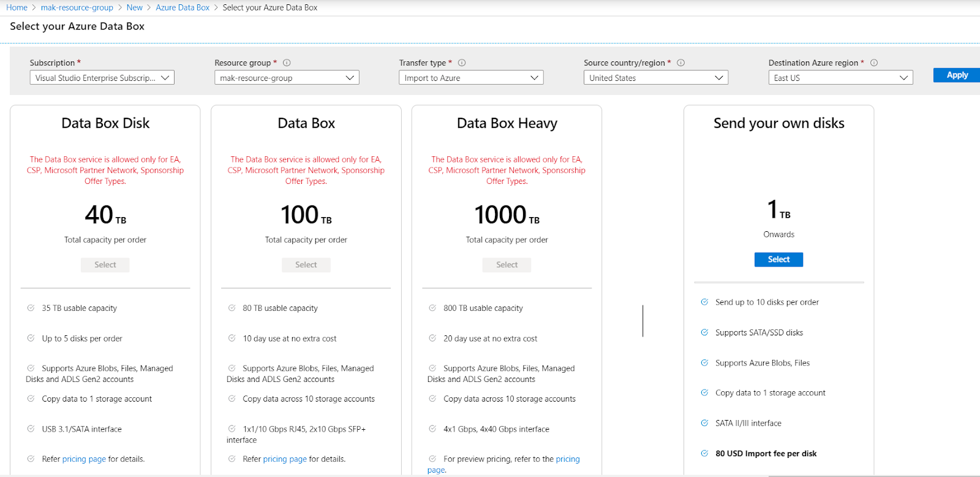
Task: Click the Data Box Disk card title
Action: coord(105,123)
